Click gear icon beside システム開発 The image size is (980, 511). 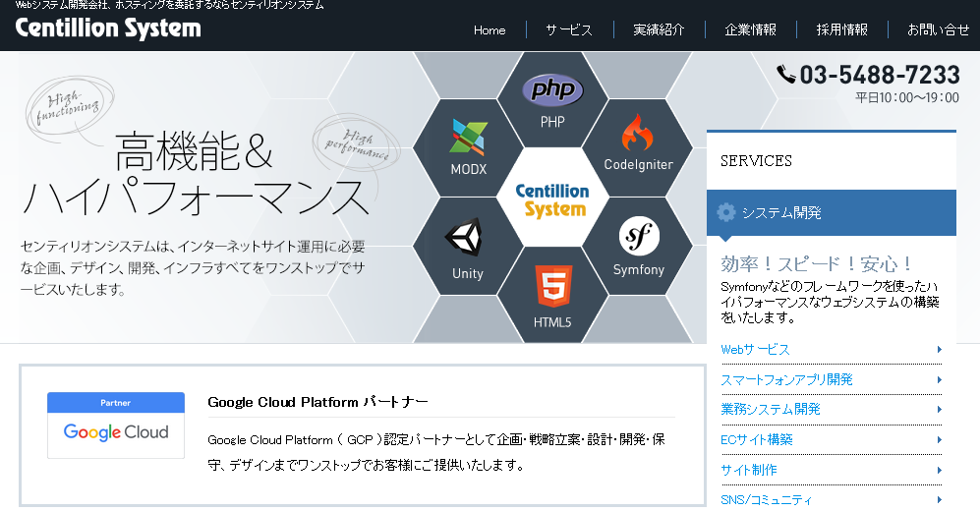[x=726, y=212]
